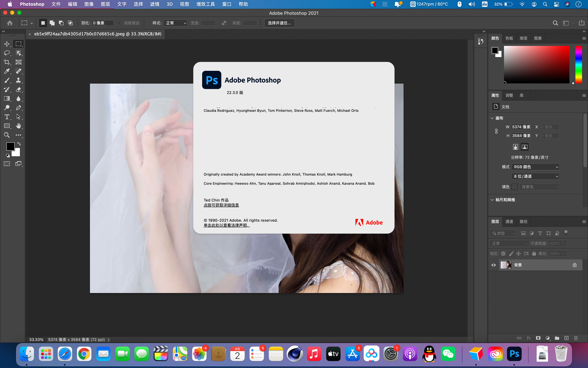Screen dimensions: 588x368
Task: Select the Path Selection tool
Action: click(18, 117)
